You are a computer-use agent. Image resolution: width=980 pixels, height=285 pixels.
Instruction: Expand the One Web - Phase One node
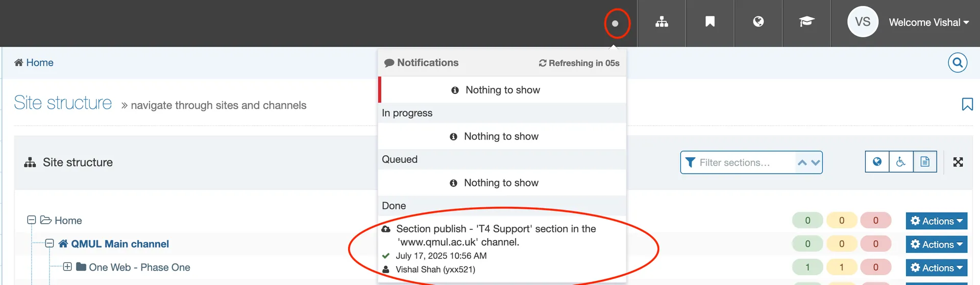coord(67,267)
